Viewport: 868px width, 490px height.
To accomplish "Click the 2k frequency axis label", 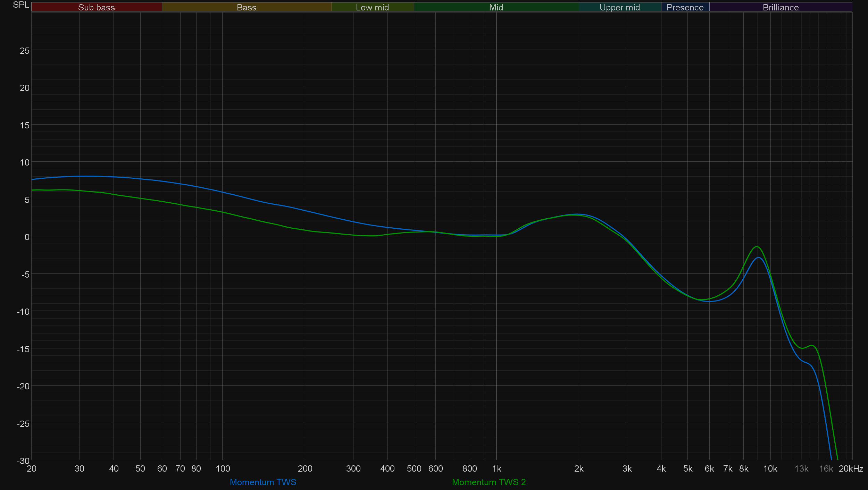I will point(578,469).
